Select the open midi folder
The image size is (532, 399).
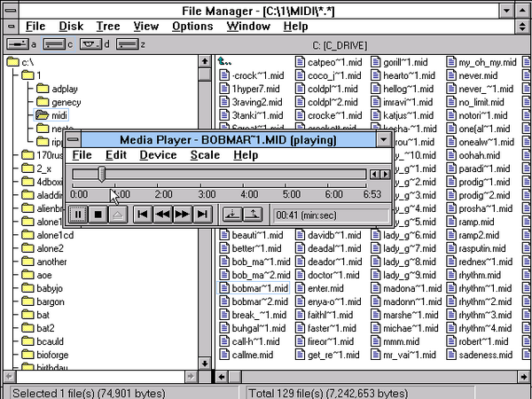51,115
